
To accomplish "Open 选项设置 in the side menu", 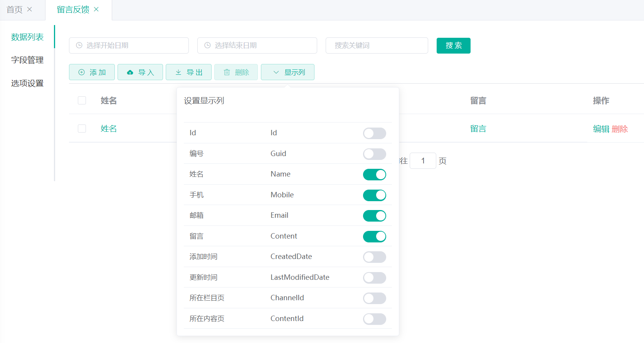I will coord(27,83).
